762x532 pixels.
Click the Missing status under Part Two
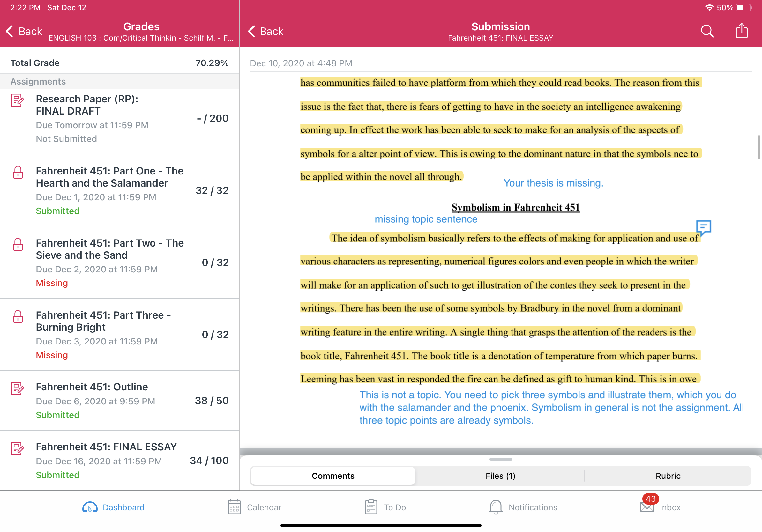[x=52, y=283]
